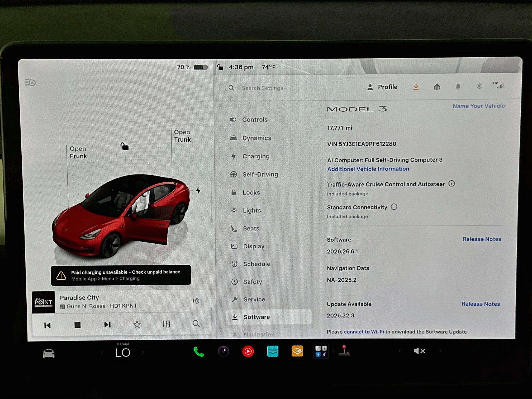Open the audio equalizer sliders

[x=167, y=324]
